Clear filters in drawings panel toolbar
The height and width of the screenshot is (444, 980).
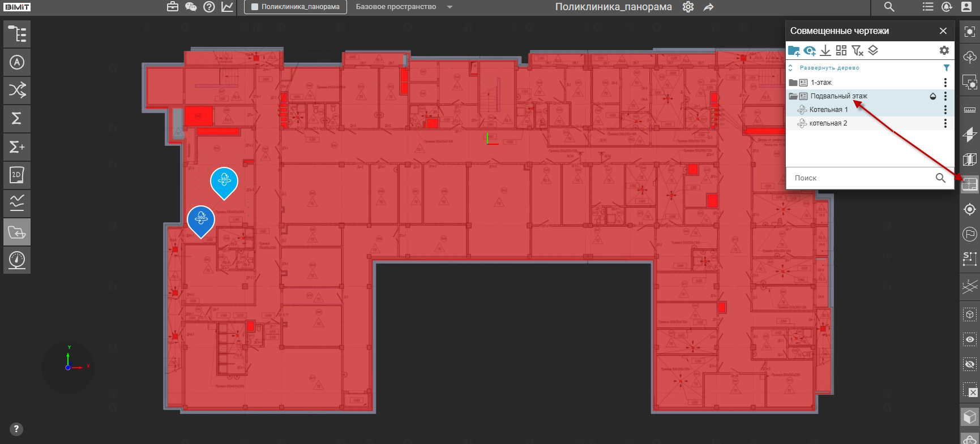point(858,51)
